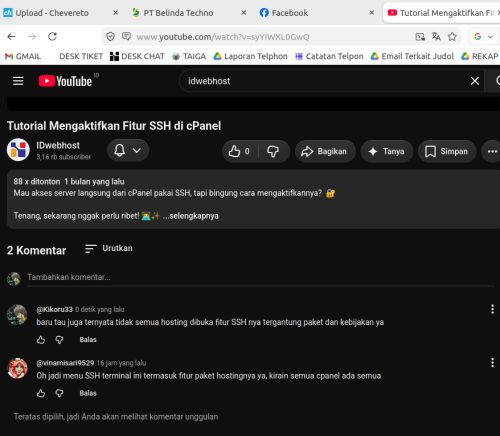Like the @Kikoru33 comment
Screen dimensions: 500x436
(x=41, y=340)
